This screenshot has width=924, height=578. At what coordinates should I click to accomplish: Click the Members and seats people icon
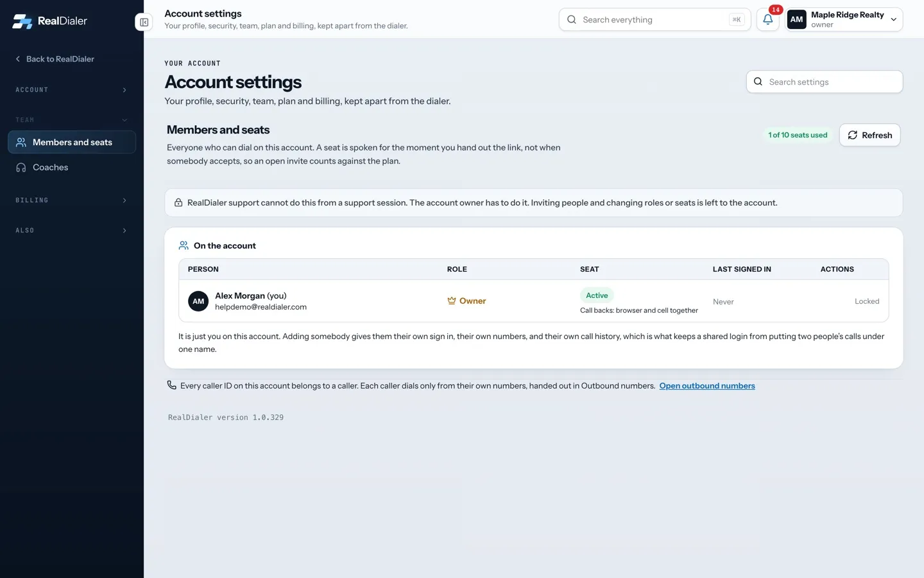click(21, 142)
